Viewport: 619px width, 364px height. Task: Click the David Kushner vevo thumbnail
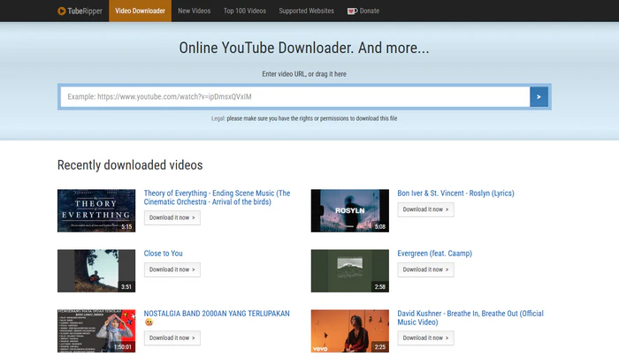[x=350, y=330]
